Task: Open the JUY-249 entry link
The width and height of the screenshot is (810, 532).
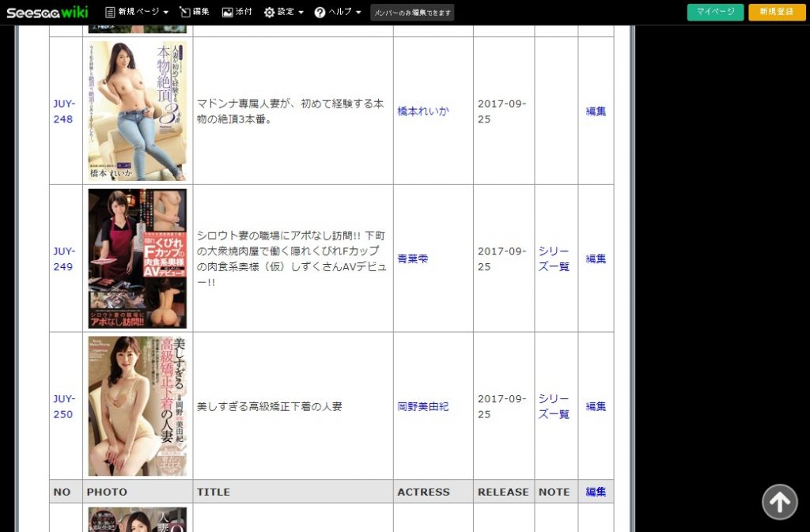Action: click(x=64, y=258)
